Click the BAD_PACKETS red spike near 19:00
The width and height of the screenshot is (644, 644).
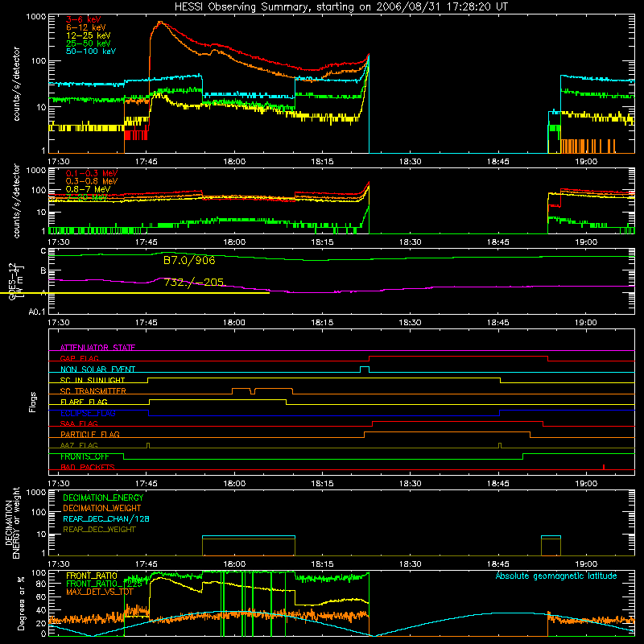tap(603, 467)
